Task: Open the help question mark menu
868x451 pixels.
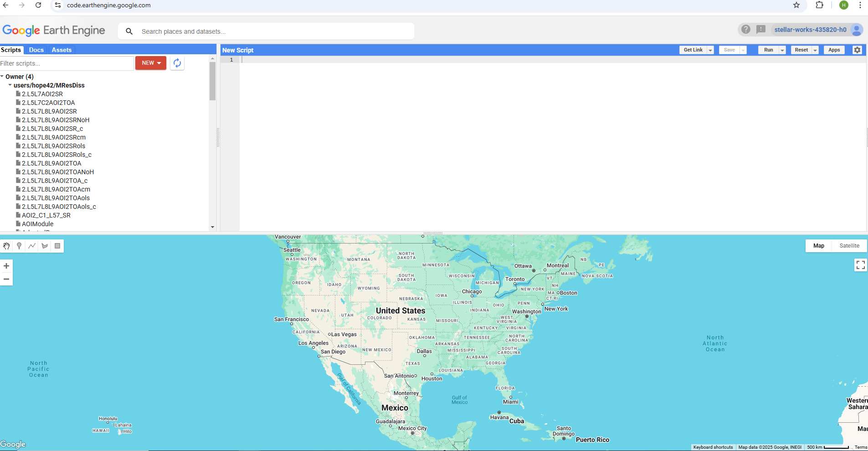Action: (745, 30)
